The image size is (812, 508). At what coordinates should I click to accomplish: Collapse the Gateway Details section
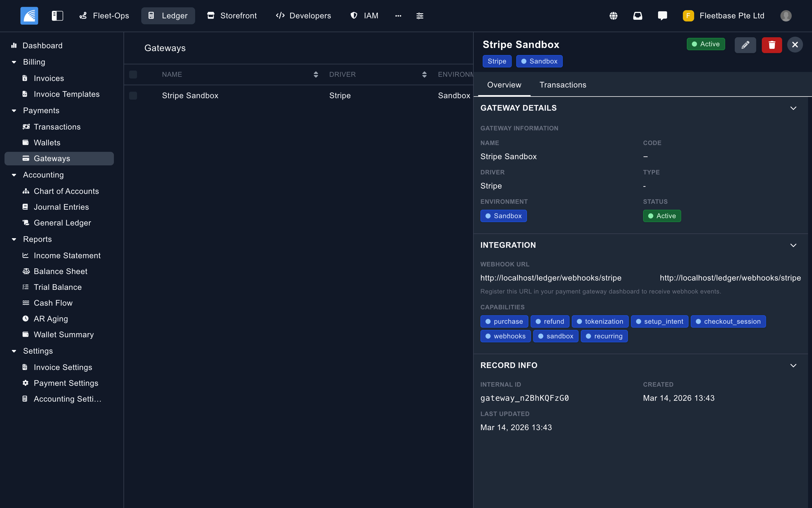(793, 108)
